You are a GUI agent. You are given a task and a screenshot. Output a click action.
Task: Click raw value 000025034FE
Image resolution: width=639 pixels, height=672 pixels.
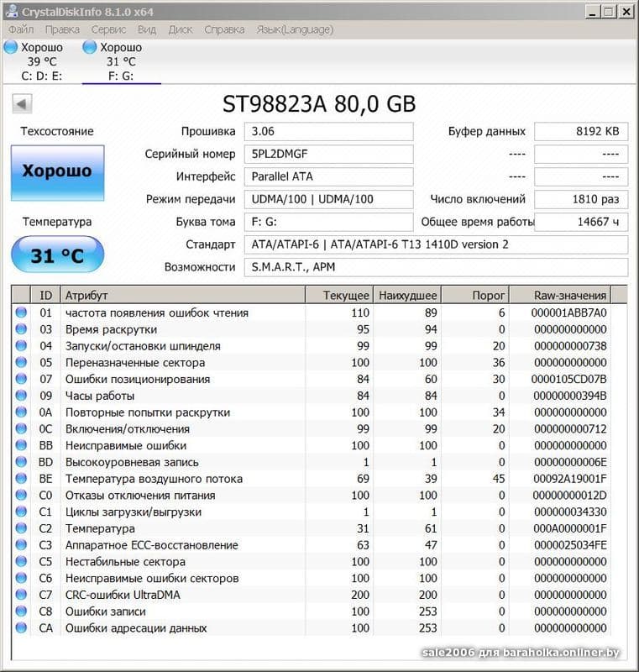click(570, 545)
